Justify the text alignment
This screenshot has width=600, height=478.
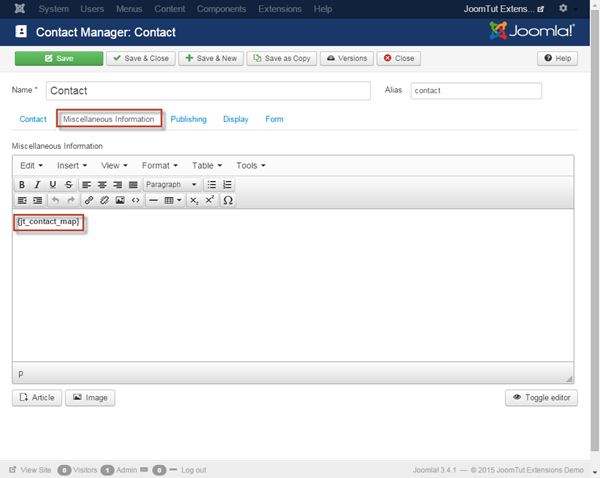(133, 185)
